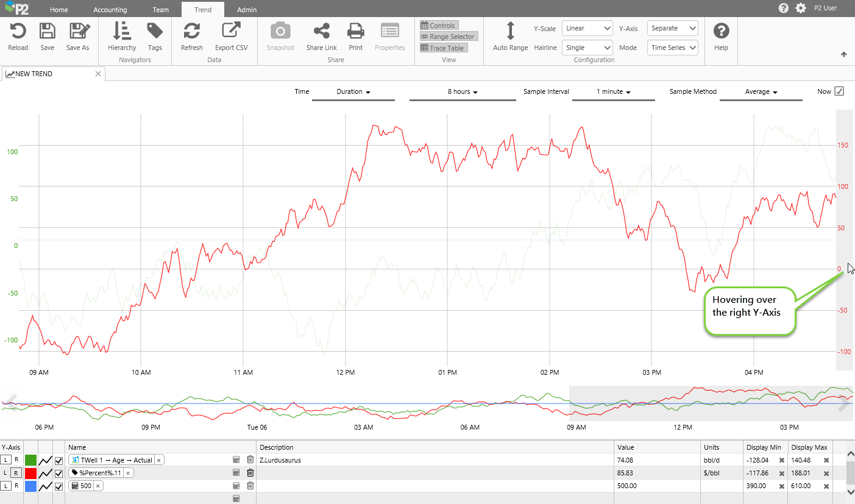Assign the 500 trace to right Y-axis
The image size is (855, 504).
pos(16,486)
